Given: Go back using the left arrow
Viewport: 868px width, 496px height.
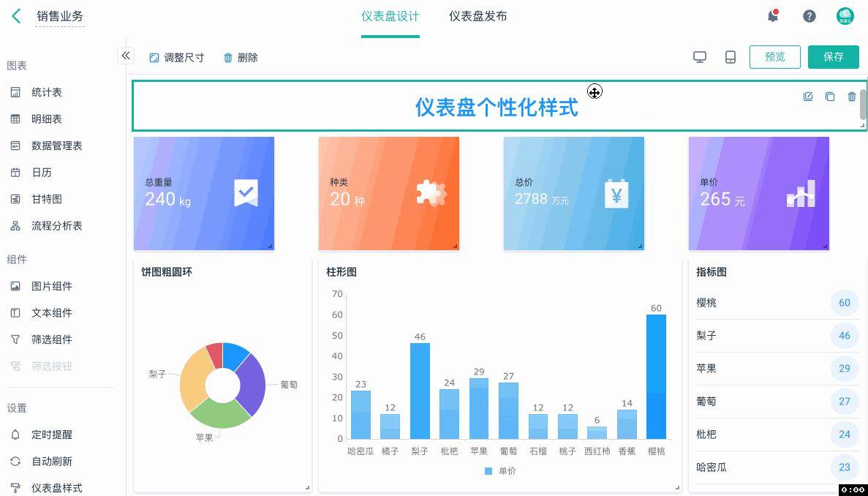Looking at the screenshot, I should pyautogui.click(x=16, y=16).
